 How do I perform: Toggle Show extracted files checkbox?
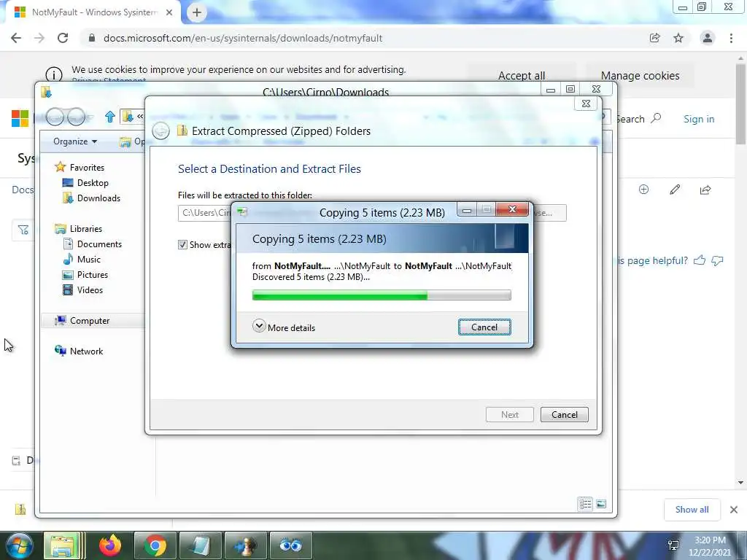tap(182, 245)
